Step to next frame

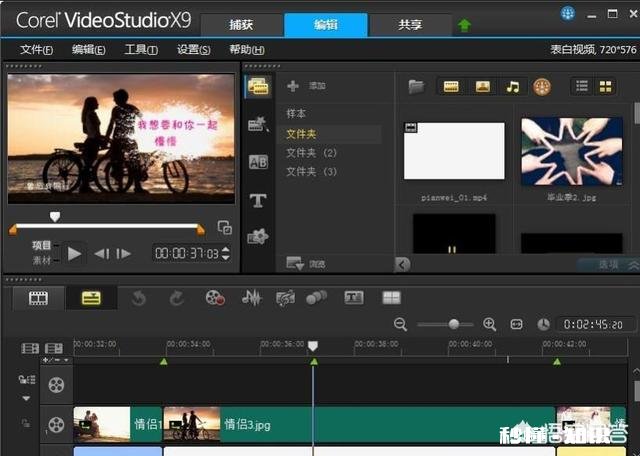123,254
